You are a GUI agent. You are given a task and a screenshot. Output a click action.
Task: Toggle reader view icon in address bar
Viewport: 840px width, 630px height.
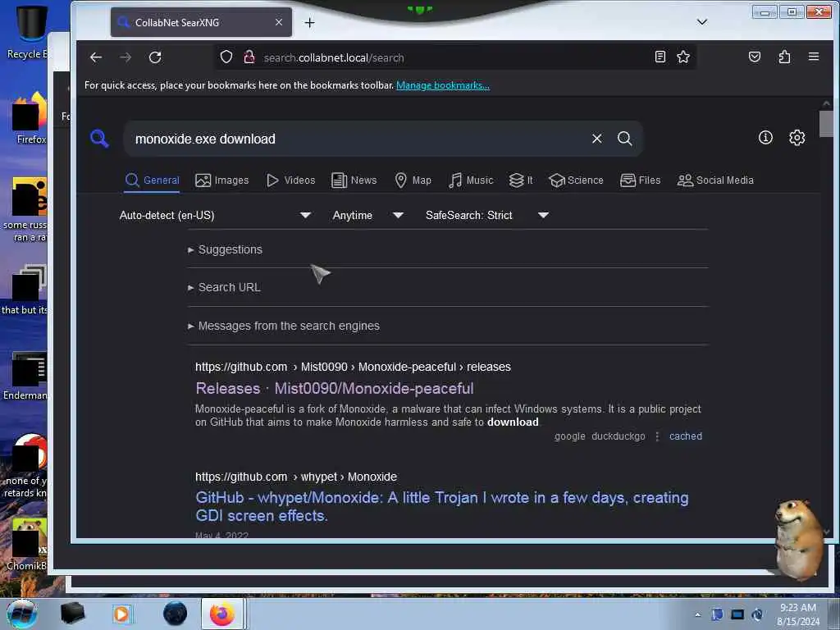point(660,57)
